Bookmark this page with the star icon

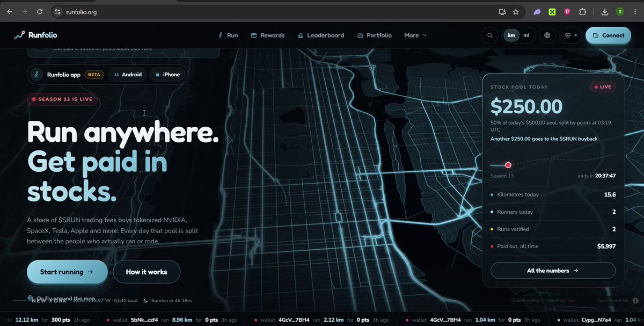pos(516,11)
